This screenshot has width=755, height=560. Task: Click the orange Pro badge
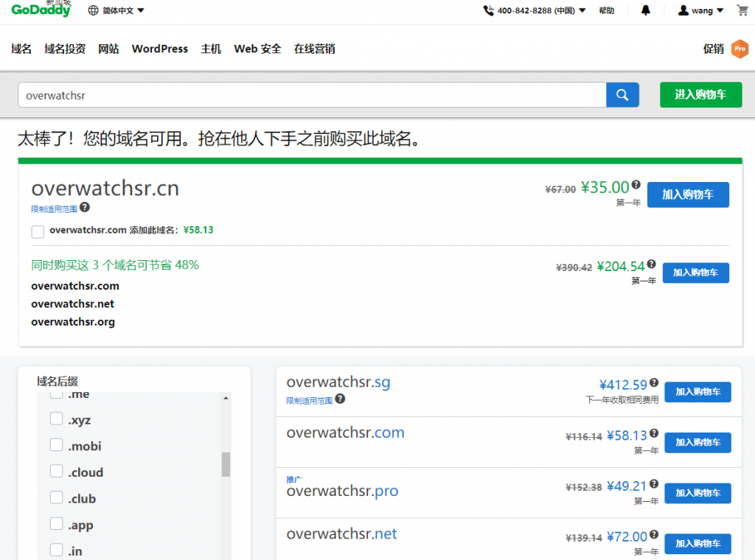point(740,49)
